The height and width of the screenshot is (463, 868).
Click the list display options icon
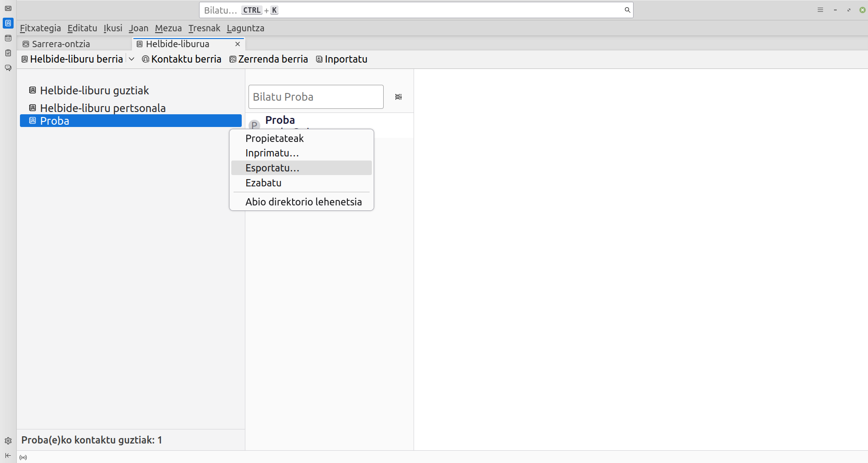click(398, 97)
